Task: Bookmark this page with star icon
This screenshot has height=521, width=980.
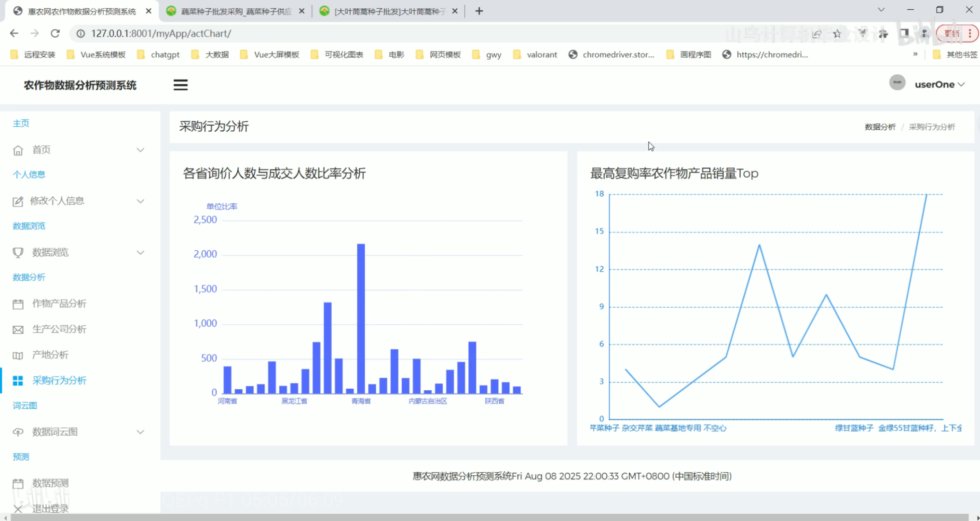Action: [837, 33]
